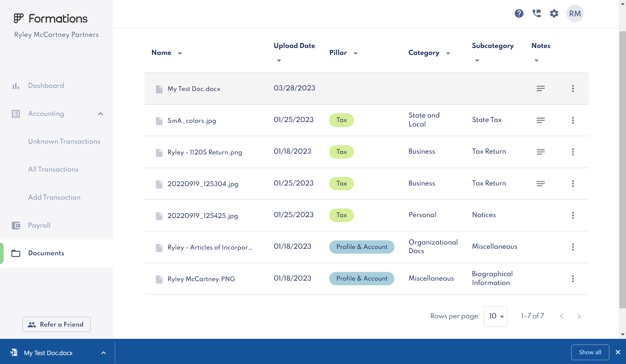
Task: Click the Refer a Friend button
Action: tap(56, 325)
